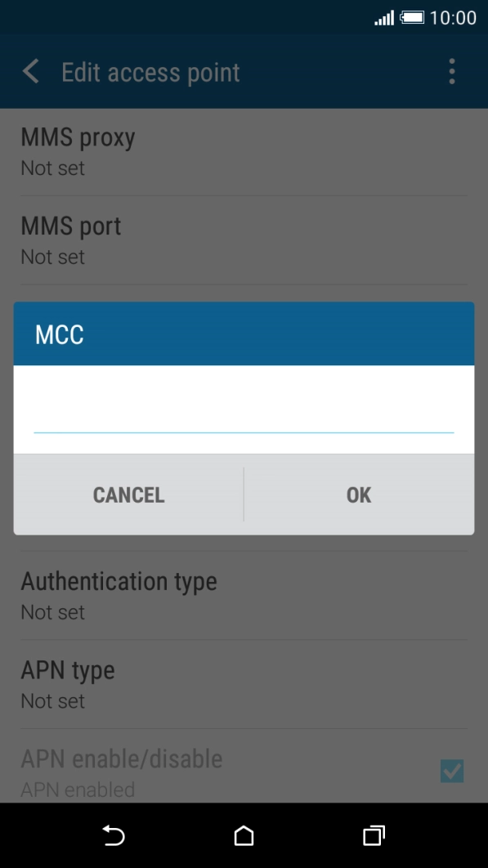The height and width of the screenshot is (868, 488).
Task: Tap the battery status icon
Action: pos(412,18)
